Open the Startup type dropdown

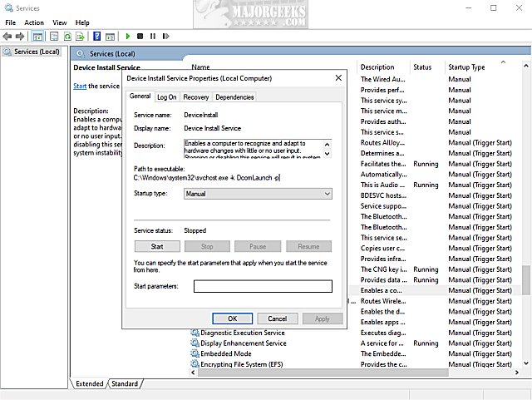257,194
